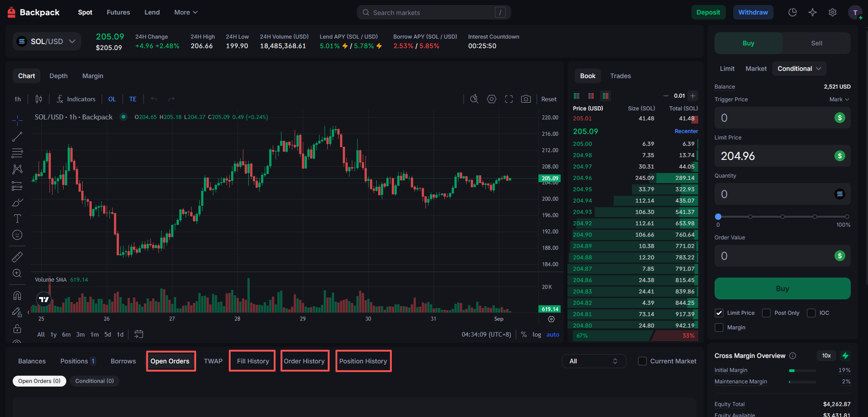The image size is (868, 417).
Task: Open the settings gear icon
Action: tap(832, 12)
